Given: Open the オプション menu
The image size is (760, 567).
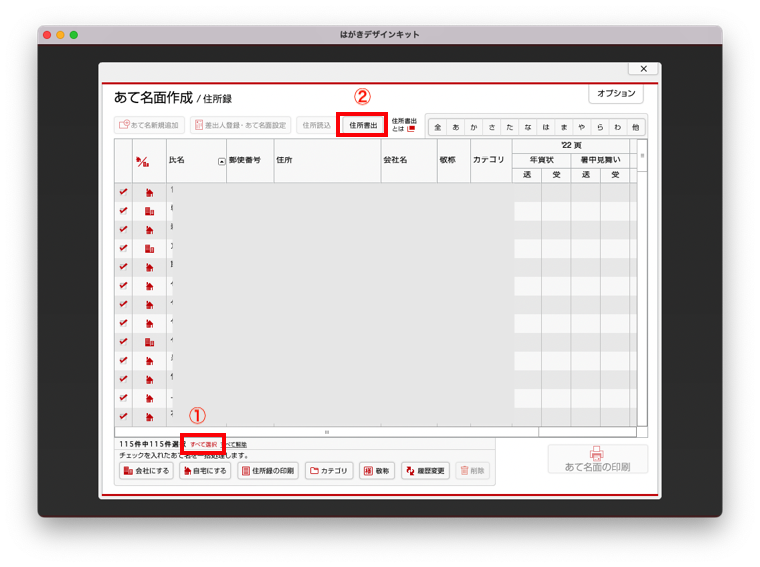Looking at the screenshot, I should click(616, 93).
